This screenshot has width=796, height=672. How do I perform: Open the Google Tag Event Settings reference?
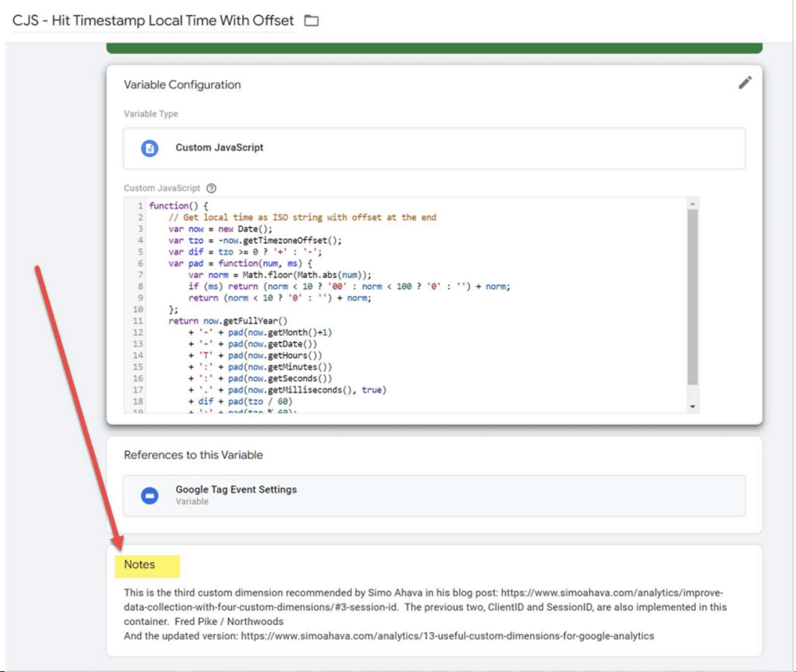click(236, 490)
